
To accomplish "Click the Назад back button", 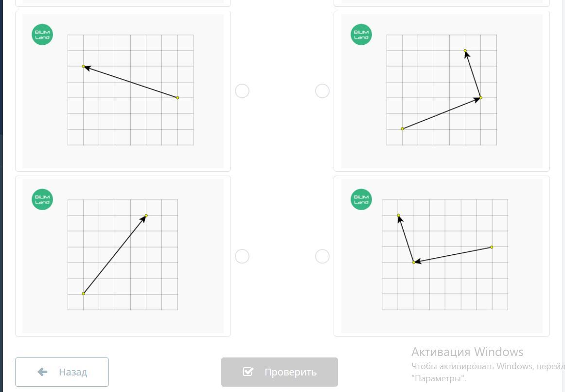I will pos(62,372).
